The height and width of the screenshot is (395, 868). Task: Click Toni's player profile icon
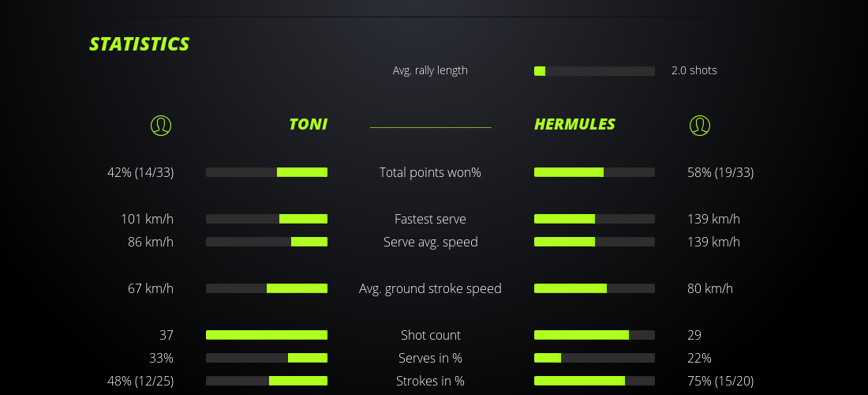[160, 125]
